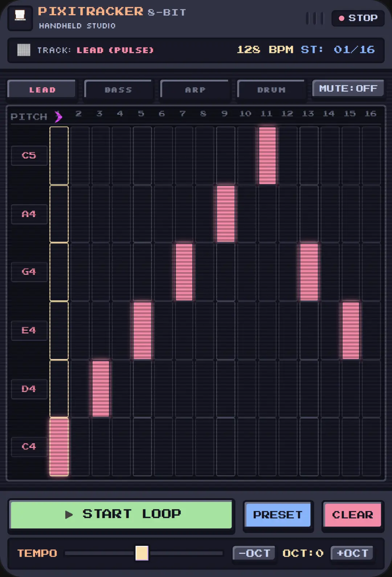
Task: Click the HANDHELD STUDIO subtitle
Action: pos(77,26)
